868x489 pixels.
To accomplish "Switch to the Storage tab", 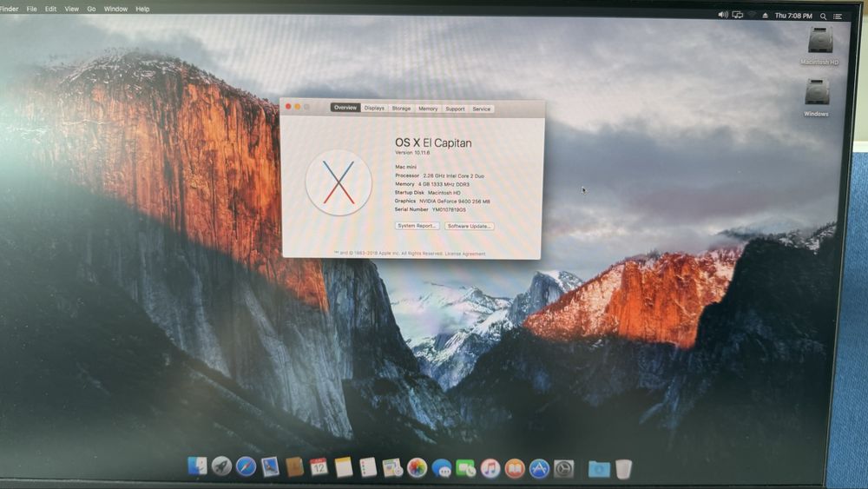I will (x=401, y=109).
